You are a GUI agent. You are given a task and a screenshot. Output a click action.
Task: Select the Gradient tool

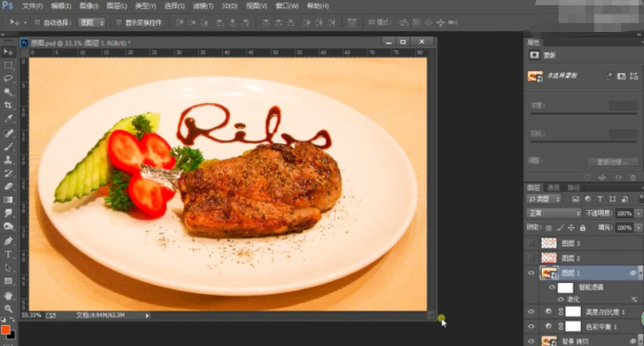(8, 200)
